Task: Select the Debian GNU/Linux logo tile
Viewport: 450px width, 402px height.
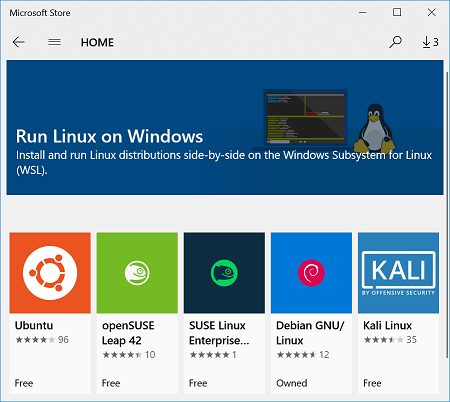Action: (311, 273)
